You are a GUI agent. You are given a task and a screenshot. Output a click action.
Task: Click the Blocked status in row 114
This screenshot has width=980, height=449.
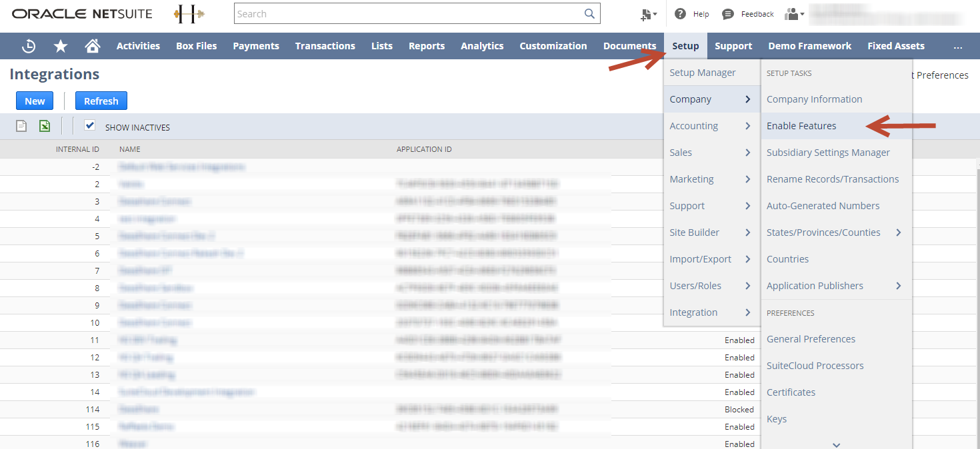point(739,410)
